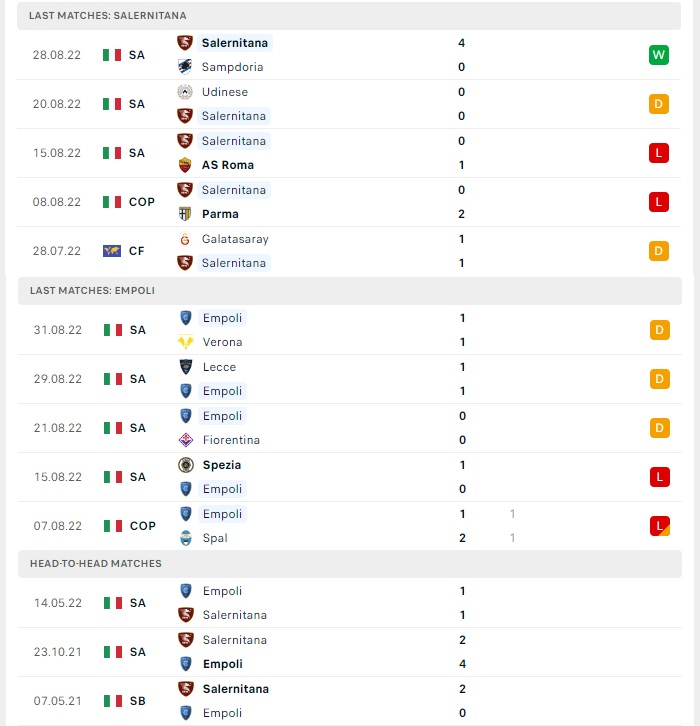Open the Head-to-Head Matches section header
Viewport: 700px width, 726px height.
coord(350,563)
